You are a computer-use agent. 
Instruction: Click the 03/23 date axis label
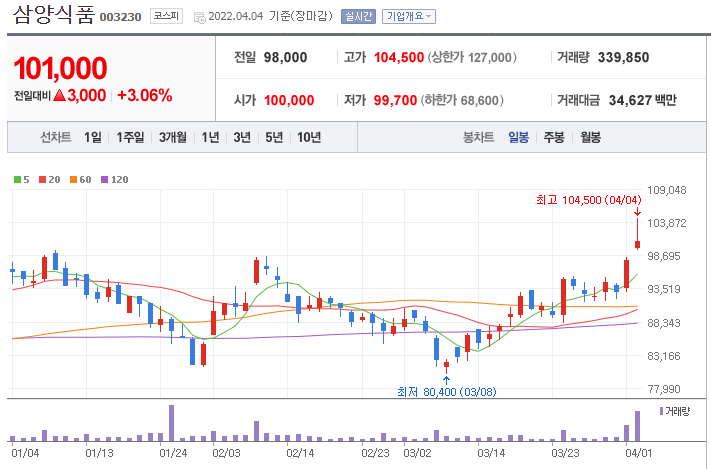point(565,453)
